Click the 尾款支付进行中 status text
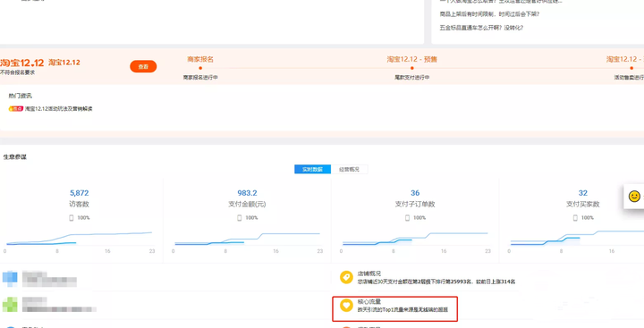Viewport: 644px width, 328px height. (412, 77)
